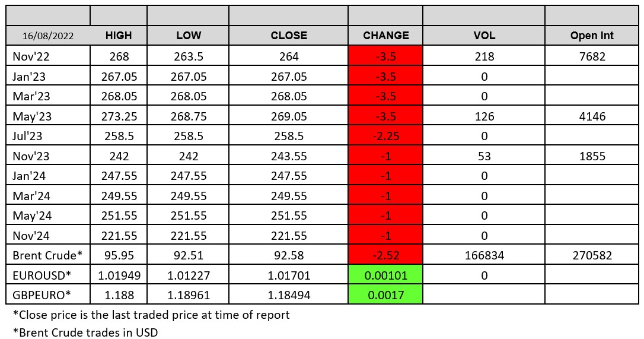The height and width of the screenshot is (339, 644).
Task: Select the HIGH column header
Action: click(118, 36)
